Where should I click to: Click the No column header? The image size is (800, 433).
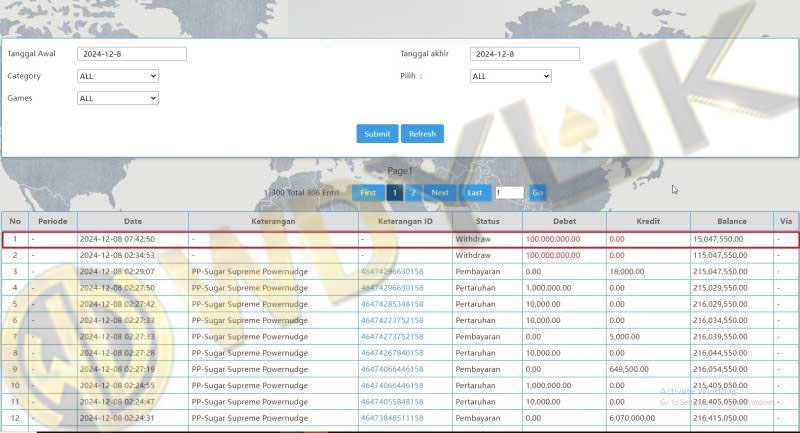(15, 221)
